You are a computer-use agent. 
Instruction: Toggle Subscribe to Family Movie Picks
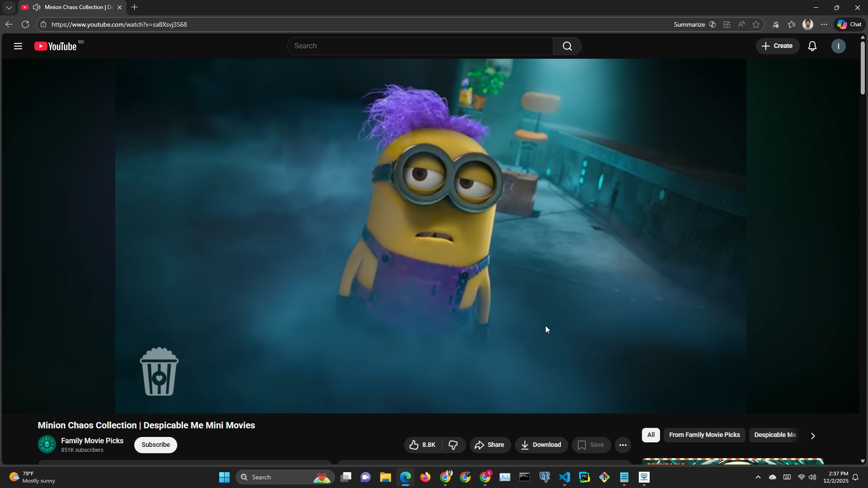[156, 445]
